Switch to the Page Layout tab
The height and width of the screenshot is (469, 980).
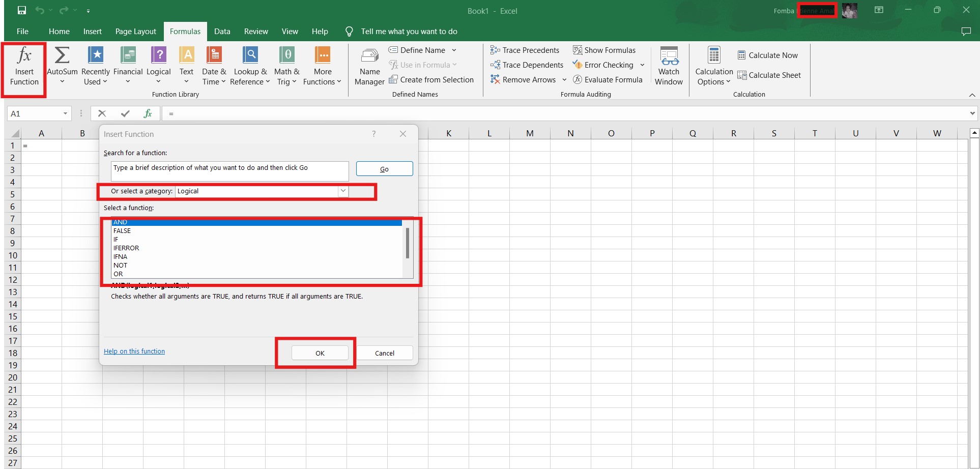[x=136, y=32]
